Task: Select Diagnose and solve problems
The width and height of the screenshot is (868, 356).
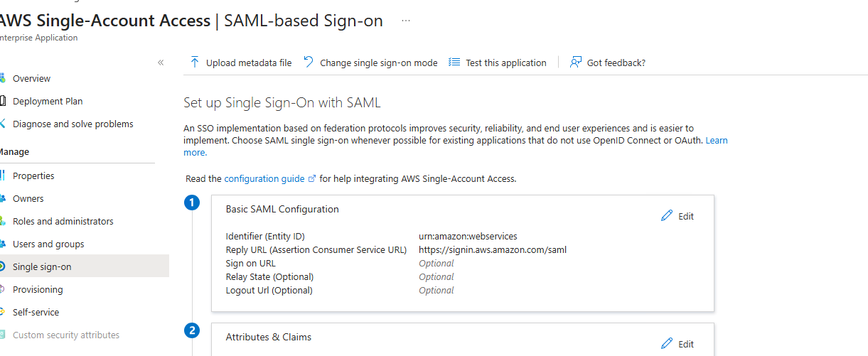Action: click(73, 124)
